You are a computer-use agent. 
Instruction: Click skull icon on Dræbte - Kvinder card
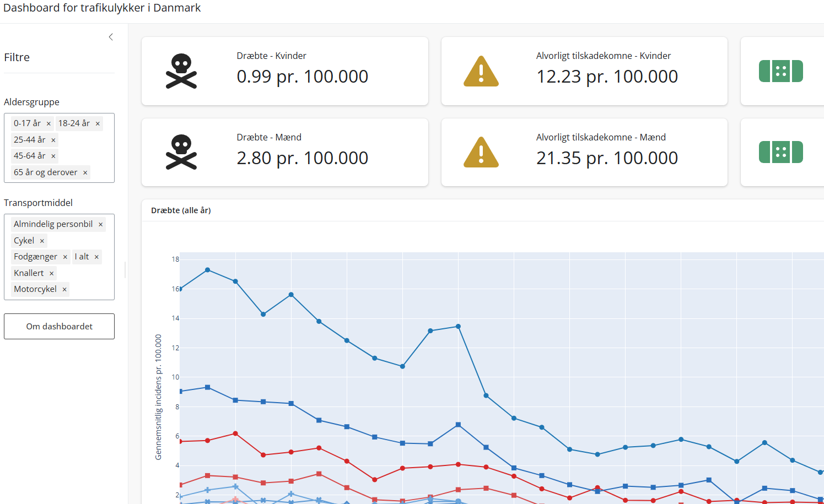(x=181, y=71)
